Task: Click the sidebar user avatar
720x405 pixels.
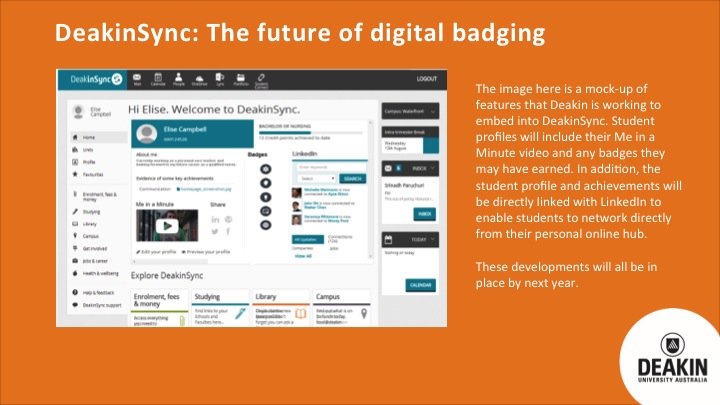Action: 78,112
